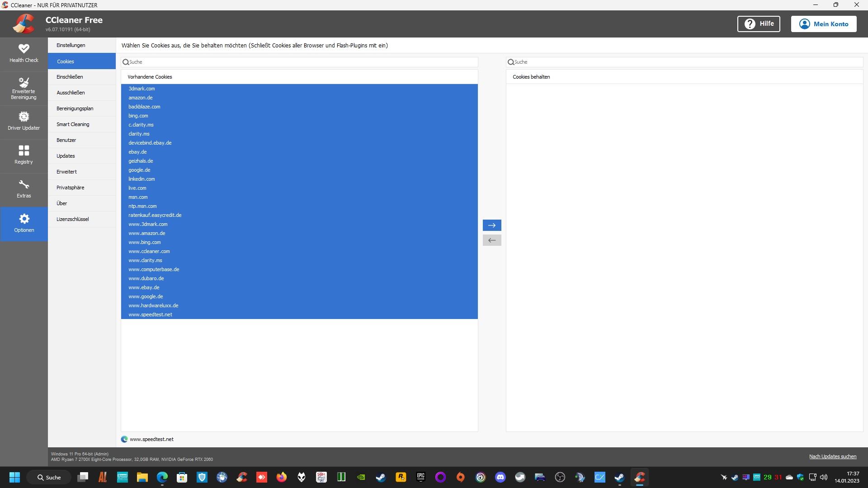The height and width of the screenshot is (488, 868).
Task: Open Epic Games launcher from taskbar
Action: pyautogui.click(x=421, y=477)
